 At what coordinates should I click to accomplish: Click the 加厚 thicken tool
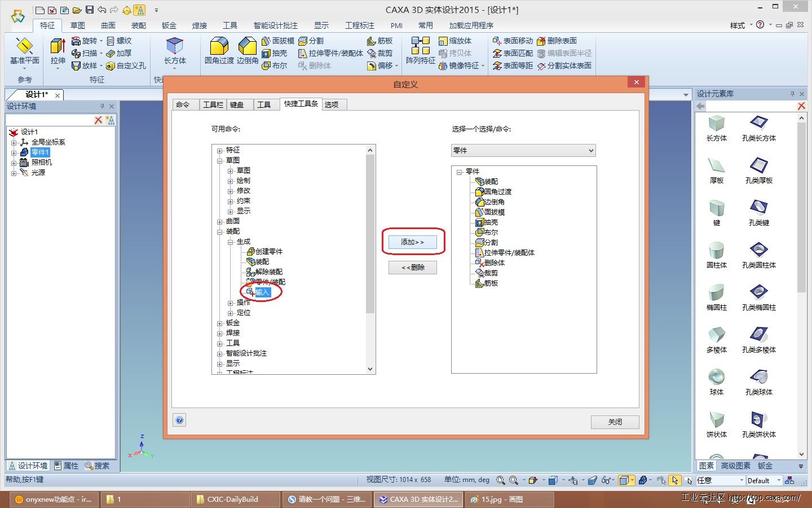(119, 53)
